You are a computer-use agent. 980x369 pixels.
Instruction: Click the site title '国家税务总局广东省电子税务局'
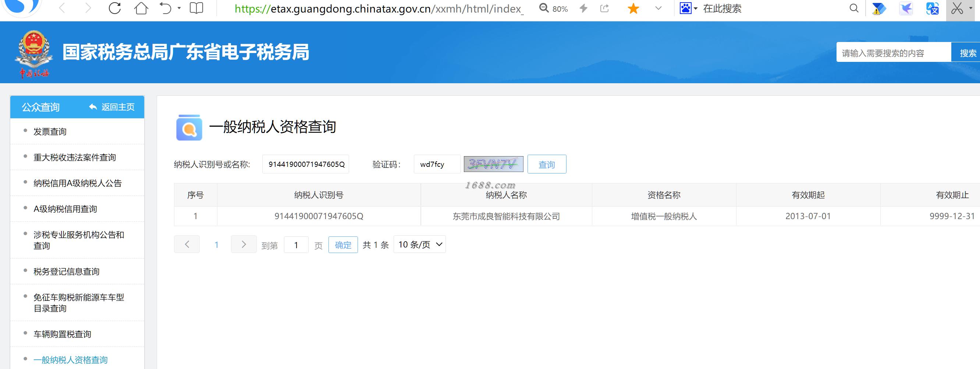point(186,52)
